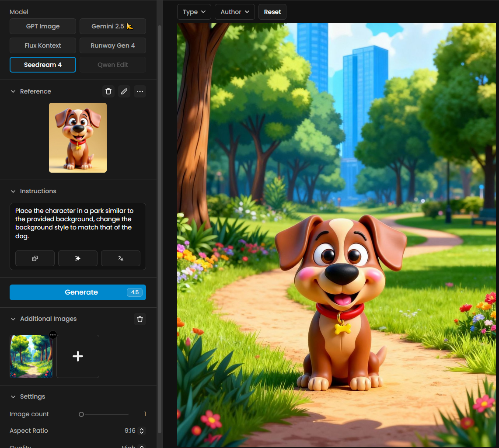The height and width of the screenshot is (448, 499).
Task: Click the pencil edit icon in Reference
Action: coord(124,91)
